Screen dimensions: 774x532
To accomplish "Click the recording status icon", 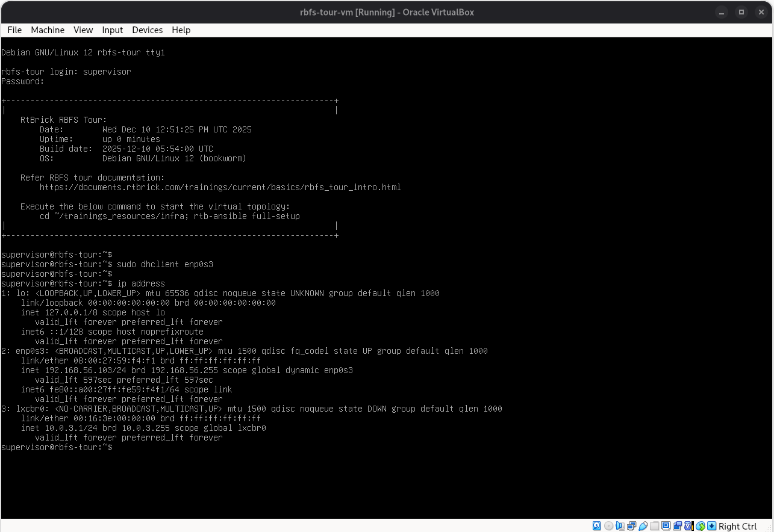I will [677, 526].
